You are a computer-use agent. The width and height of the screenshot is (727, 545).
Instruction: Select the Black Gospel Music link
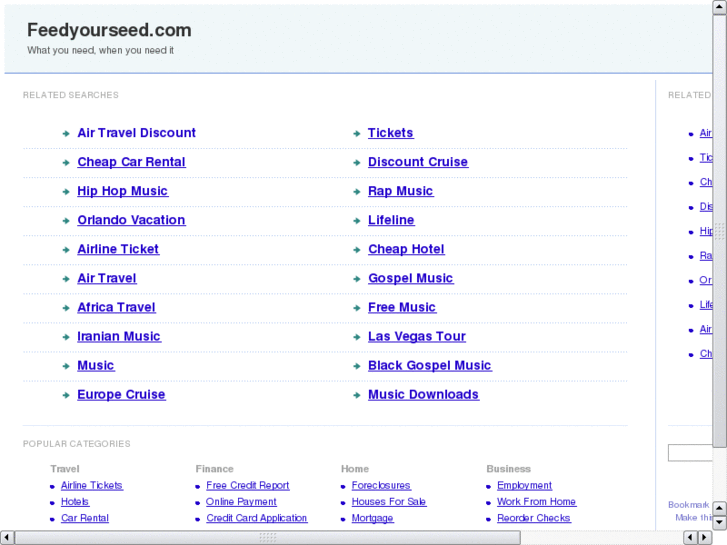pos(429,365)
